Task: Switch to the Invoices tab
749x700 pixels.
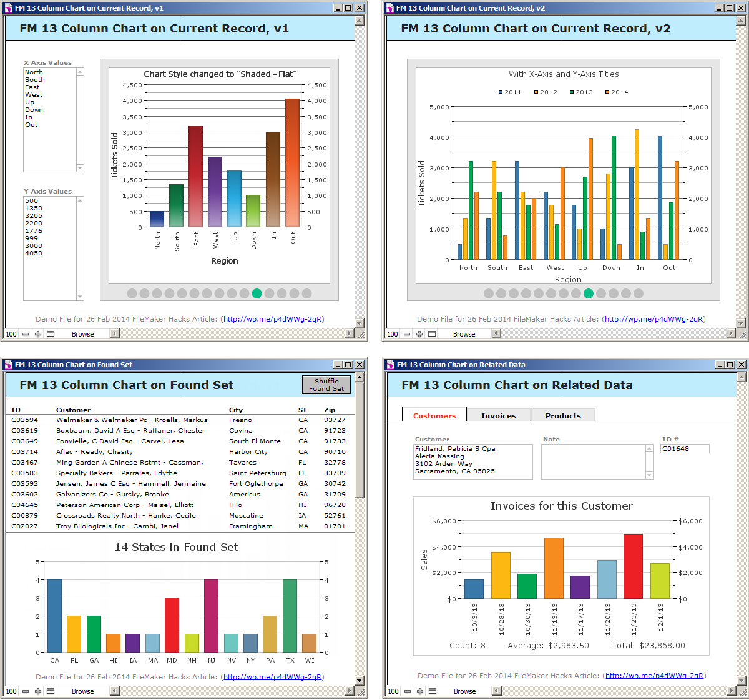Action: point(498,415)
